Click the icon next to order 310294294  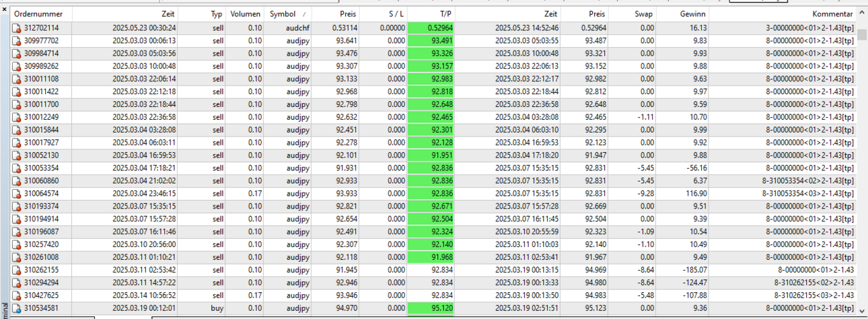(x=17, y=283)
